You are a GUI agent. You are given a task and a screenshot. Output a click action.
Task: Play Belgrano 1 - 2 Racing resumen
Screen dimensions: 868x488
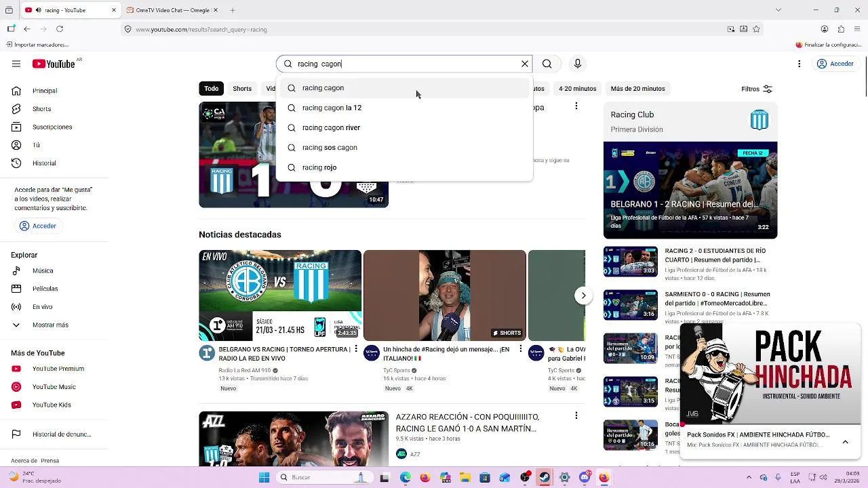pos(690,190)
